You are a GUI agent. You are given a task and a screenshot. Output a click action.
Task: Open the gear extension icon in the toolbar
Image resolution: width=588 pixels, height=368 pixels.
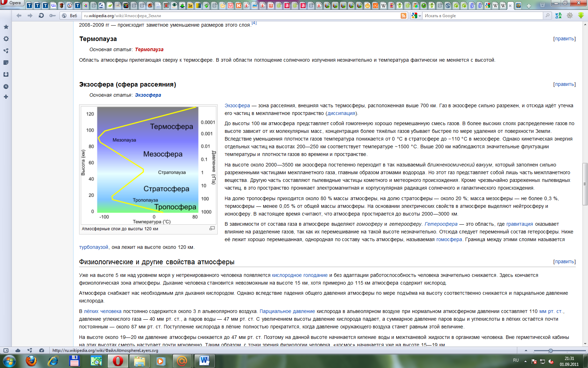(570, 16)
